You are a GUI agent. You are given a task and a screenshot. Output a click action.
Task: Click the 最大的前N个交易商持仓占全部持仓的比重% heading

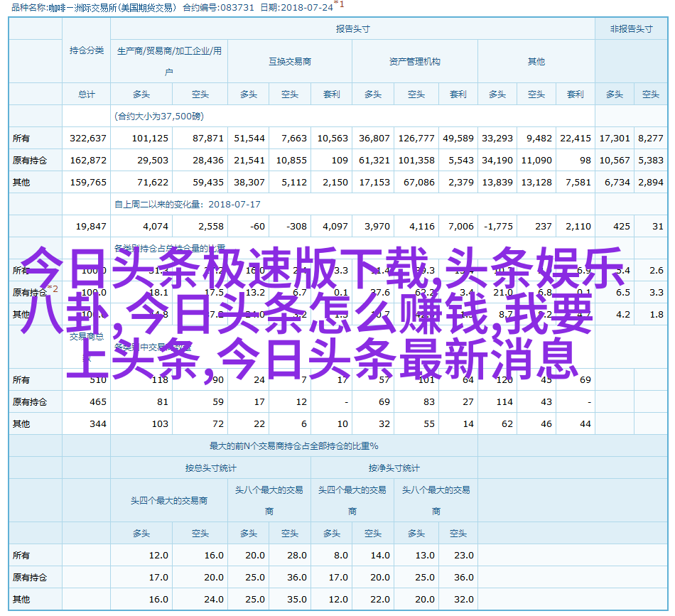click(x=293, y=446)
